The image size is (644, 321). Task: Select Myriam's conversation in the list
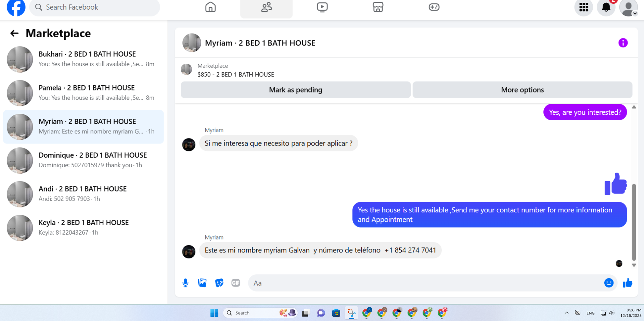point(83,127)
